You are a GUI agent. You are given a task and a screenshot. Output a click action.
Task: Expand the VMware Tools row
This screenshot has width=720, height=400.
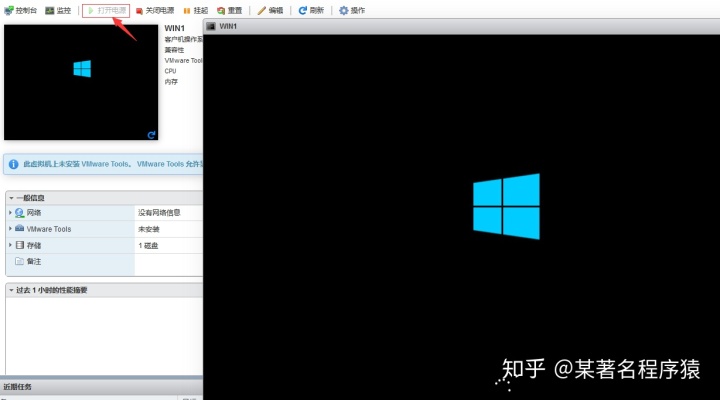tap(10, 228)
